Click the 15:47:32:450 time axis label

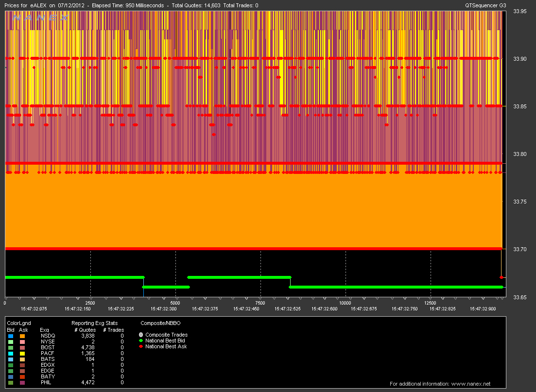tap(246, 308)
